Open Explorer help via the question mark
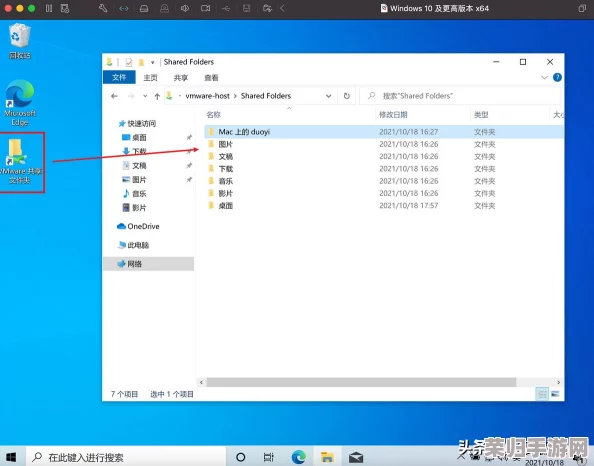The height and width of the screenshot is (466, 594). point(557,77)
